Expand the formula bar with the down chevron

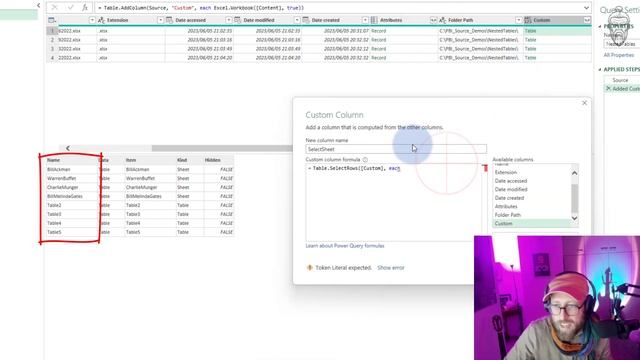[x=586, y=8]
